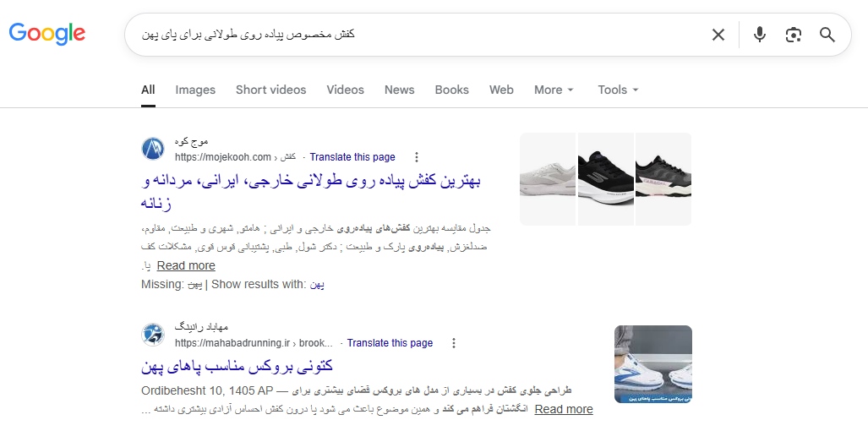This screenshot has height=442, width=868.
Task: Open search by image camera icon
Action: coord(794,35)
